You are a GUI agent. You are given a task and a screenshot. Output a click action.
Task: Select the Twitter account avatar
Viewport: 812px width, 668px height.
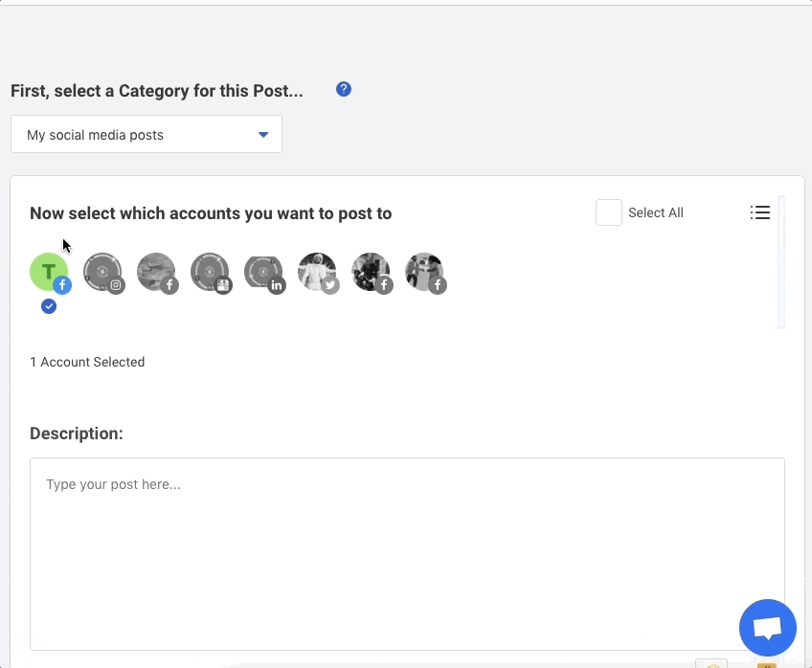pyautogui.click(x=318, y=273)
